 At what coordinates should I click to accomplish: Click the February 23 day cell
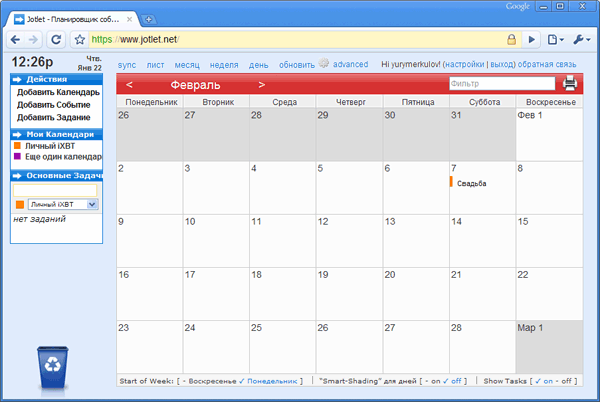coord(150,347)
